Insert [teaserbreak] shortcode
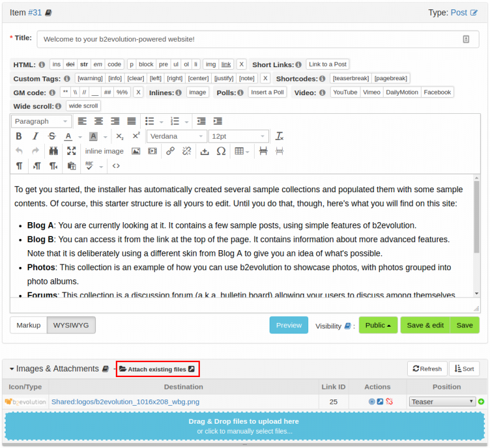Viewport: 490px width, 448px height. click(x=351, y=78)
